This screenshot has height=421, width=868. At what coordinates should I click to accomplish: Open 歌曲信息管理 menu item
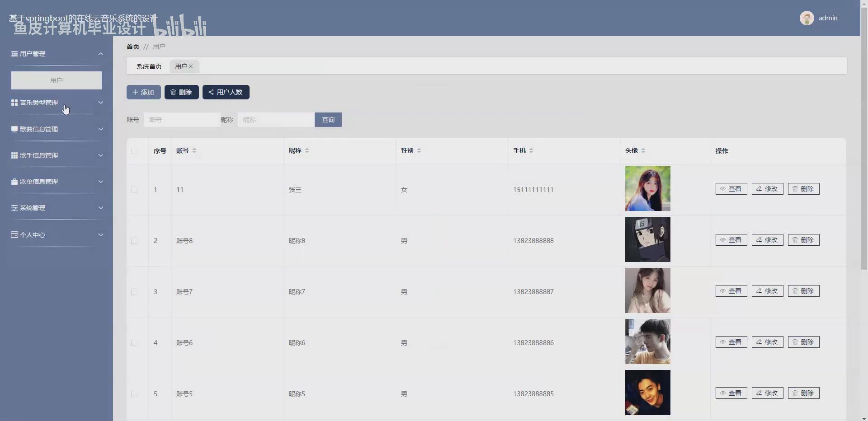(57, 129)
